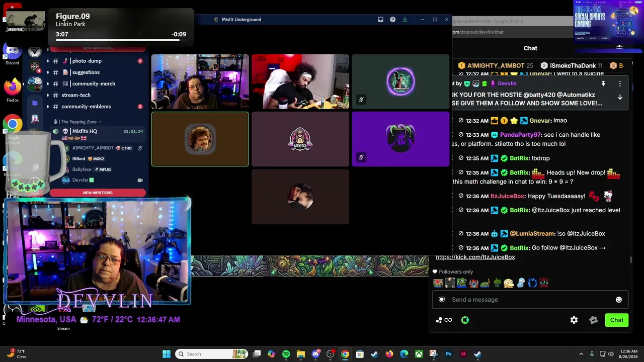
Task: Select the curly-haired avatar video tile
Action: pos(200,139)
